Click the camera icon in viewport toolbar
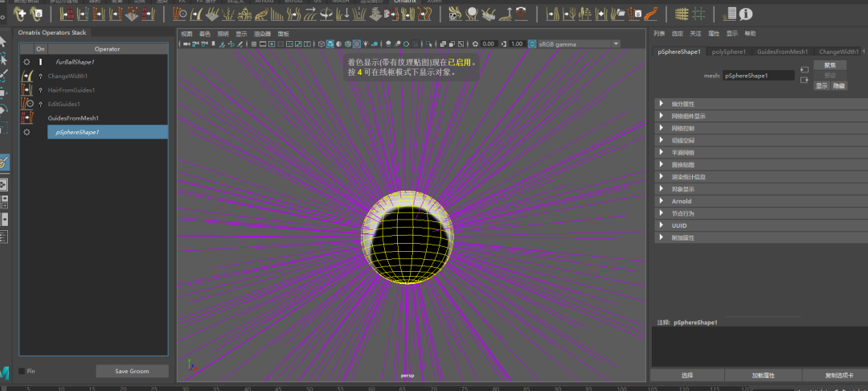 coord(186,43)
